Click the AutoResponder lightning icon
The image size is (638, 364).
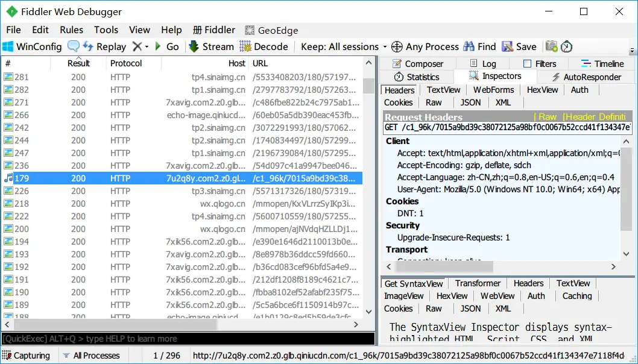point(556,77)
